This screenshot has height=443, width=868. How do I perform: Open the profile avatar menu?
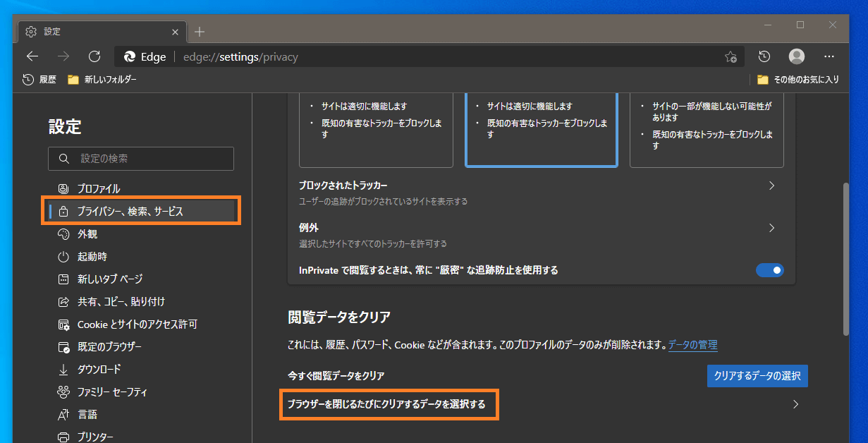pyautogui.click(x=796, y=56)
